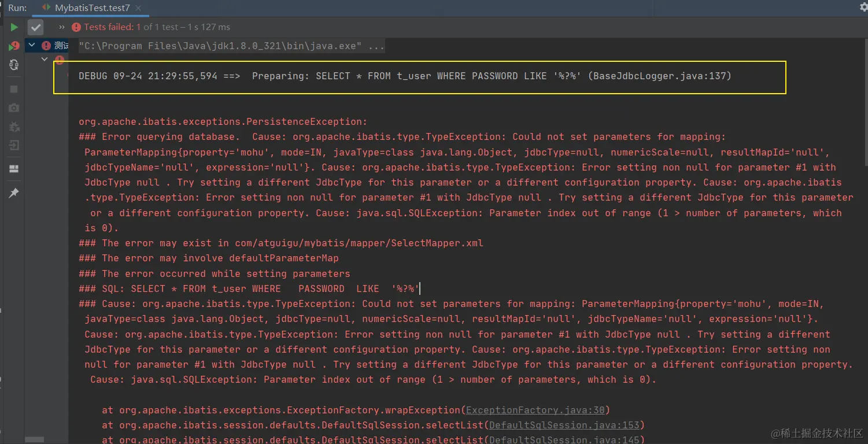Collapse the root test tree node arrow
The height and width of the screenshot is (444, 868).
coord(32,45)
